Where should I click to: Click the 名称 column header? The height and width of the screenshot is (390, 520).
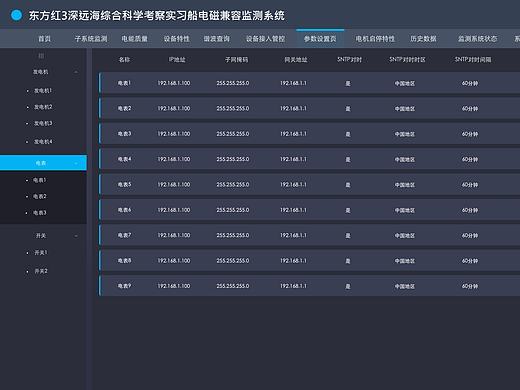(x=124, y=60)
